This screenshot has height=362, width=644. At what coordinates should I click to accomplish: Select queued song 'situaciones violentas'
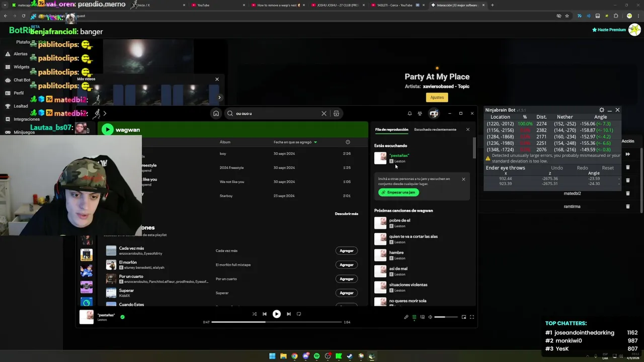coord(423,288)
